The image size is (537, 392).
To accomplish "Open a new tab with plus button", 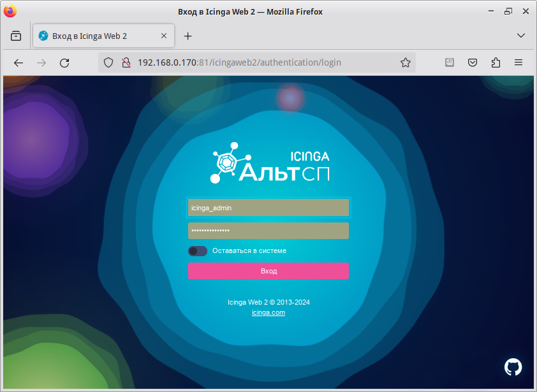I will click(188, 36).
